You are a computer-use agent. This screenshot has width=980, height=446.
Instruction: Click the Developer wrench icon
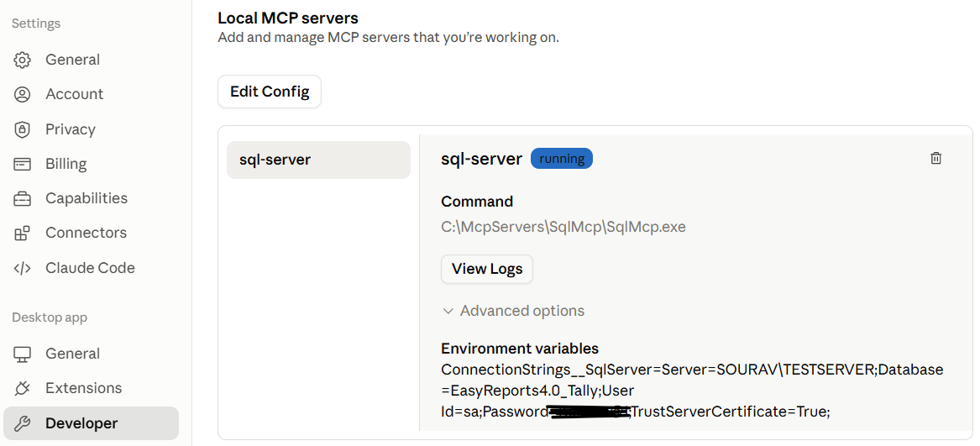tap(22, 423)
